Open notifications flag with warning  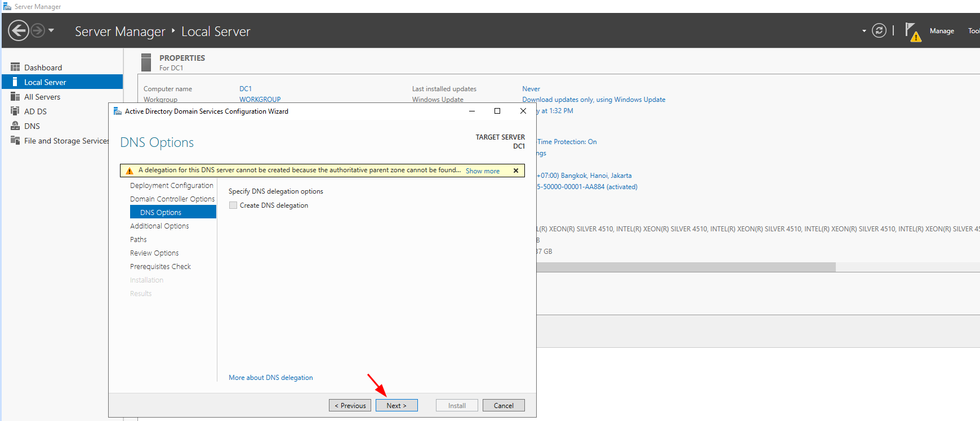[912, 32]
